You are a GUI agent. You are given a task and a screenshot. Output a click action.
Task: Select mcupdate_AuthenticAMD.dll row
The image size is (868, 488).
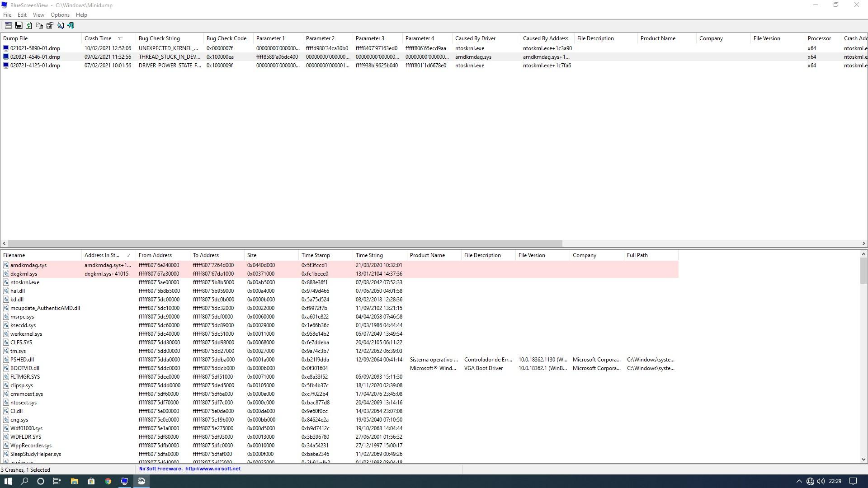339,308
